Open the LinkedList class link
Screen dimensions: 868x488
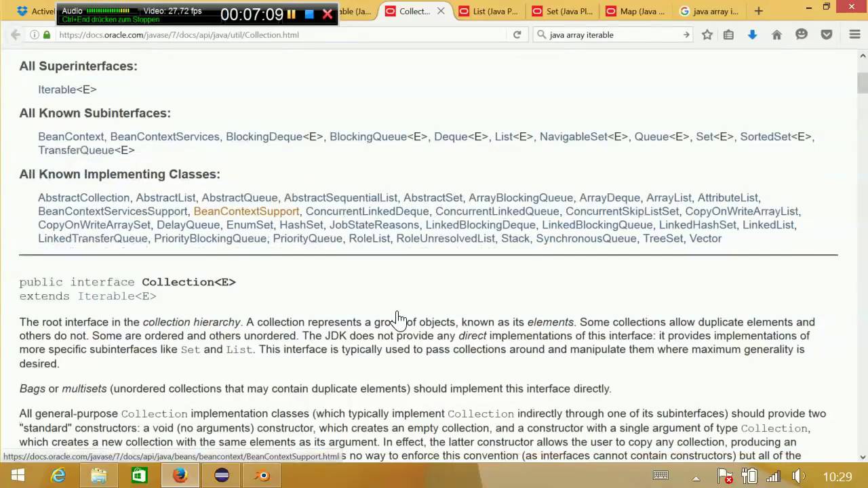coord(769,225)
